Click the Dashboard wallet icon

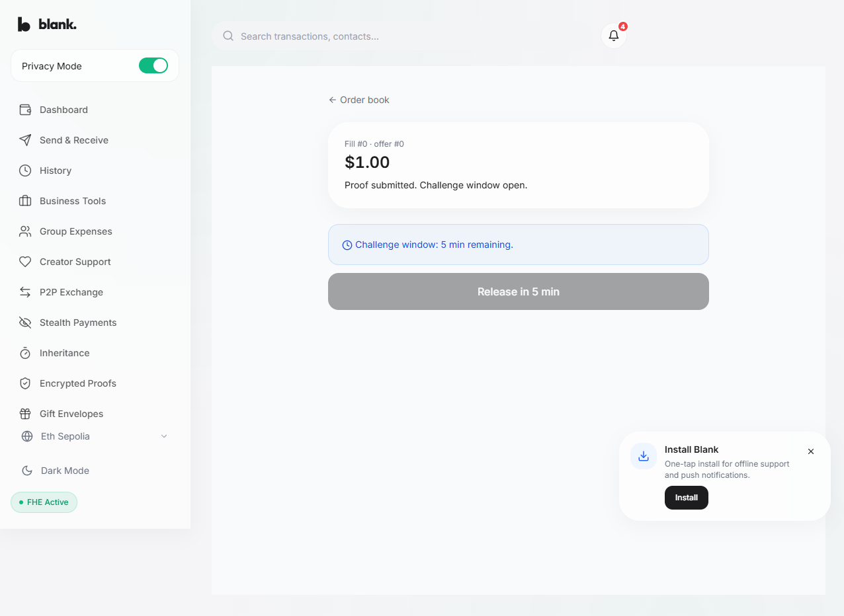click(25, 110)
